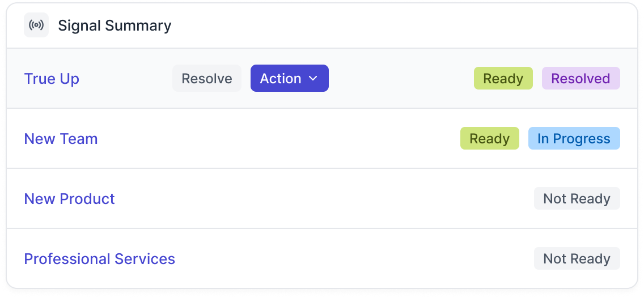Click the Ready badge in New Team row
Image resolution: width=644 pixels, height=298 pixels.
(489, 139)
